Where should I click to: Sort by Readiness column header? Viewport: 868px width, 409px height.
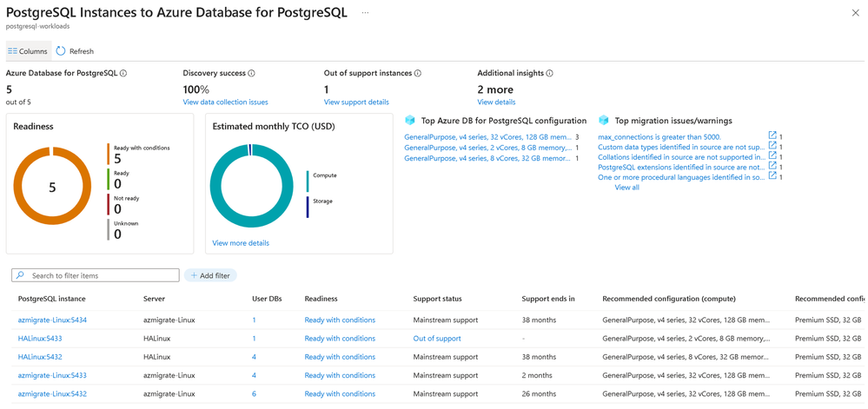click(x=321, y=299)
